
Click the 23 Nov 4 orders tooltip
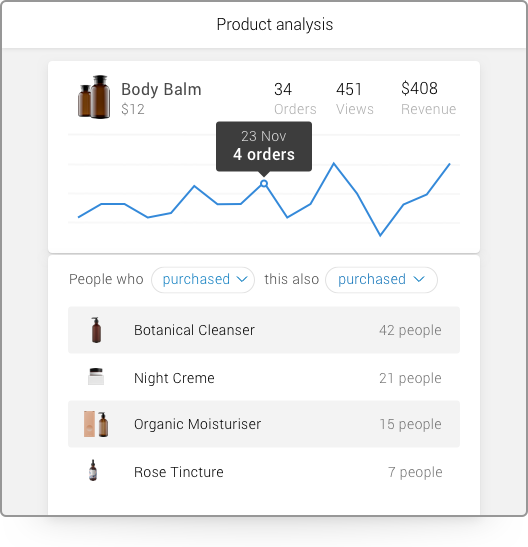[264, 146]
